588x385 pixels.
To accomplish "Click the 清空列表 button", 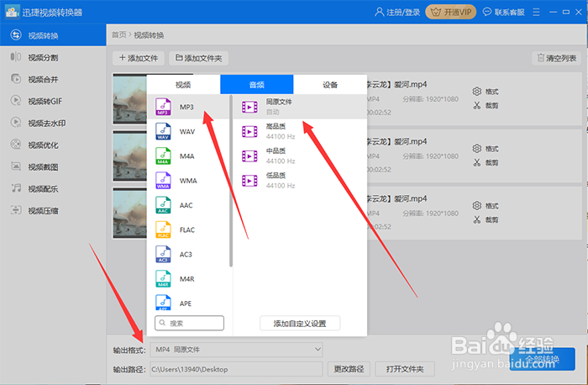I will pos(556,58).
